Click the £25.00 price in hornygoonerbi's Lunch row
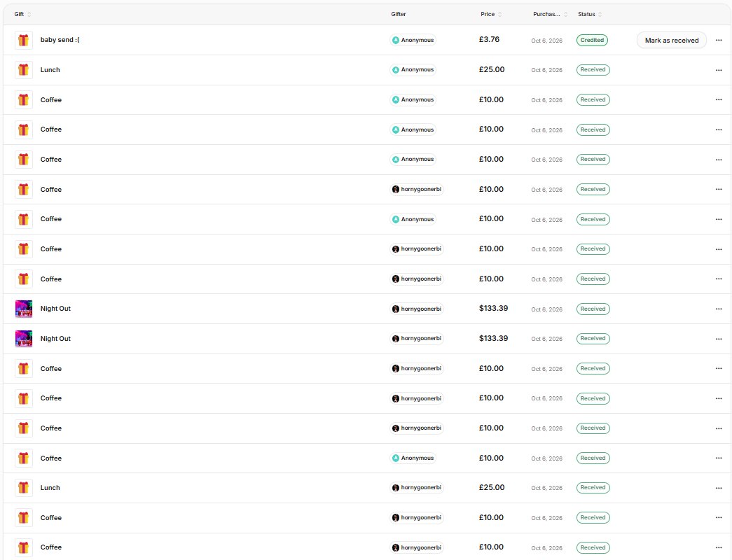Image resolution: width=732 pixels, height=560 pixels. [x=492, y=488]
